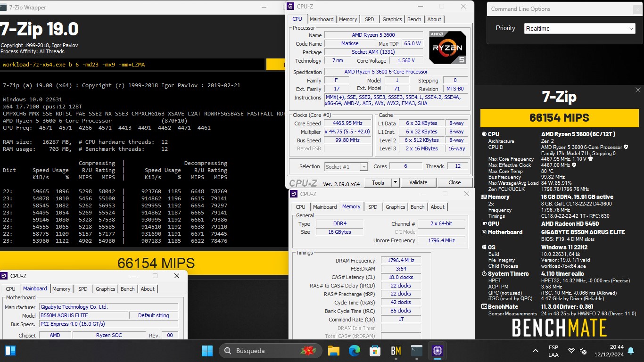Click the shield icon beside Max Effective Clock
Screen dimensions: 644x362
[x=574, y=165]
